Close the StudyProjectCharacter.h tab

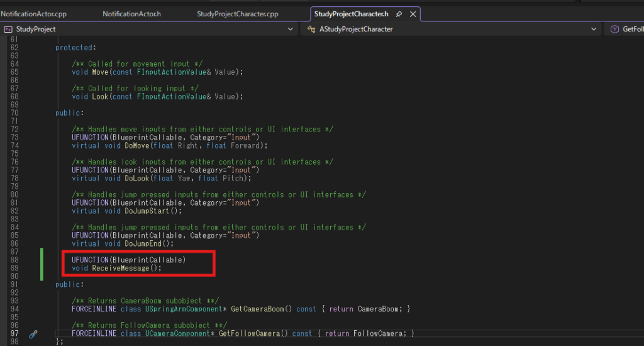pos(413,14)
